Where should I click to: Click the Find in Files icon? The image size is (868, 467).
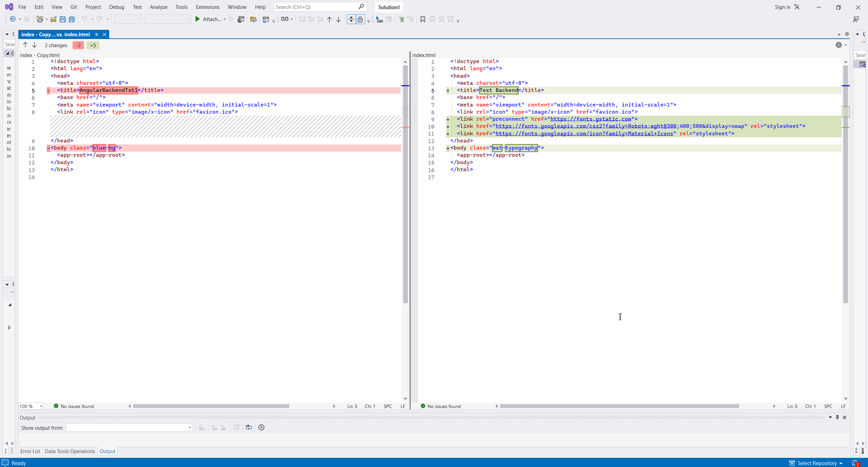pos(253,19)
